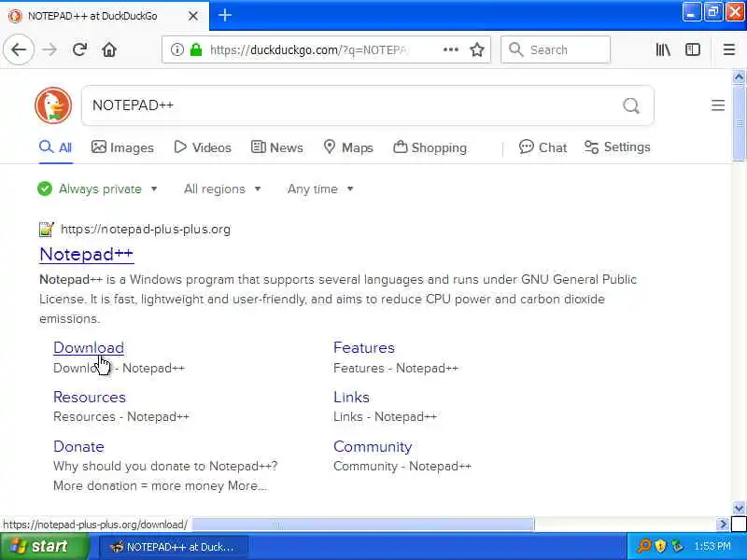This screenshot has width=747, height=560.
Task: Switch to Maps results
Action: (348, 147)
